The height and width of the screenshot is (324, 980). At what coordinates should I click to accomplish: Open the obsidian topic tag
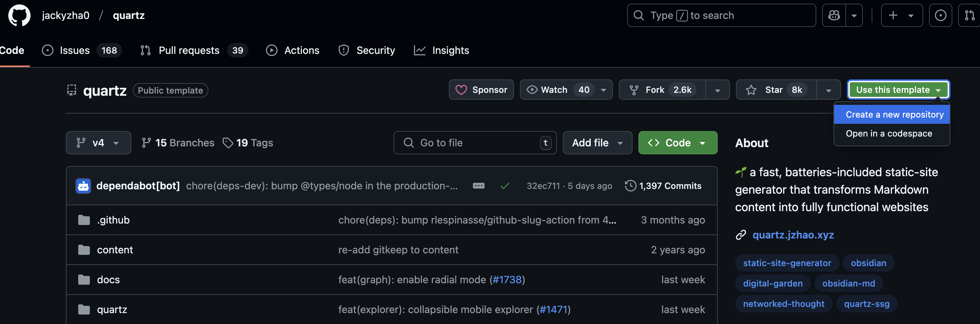click(868, 263)
